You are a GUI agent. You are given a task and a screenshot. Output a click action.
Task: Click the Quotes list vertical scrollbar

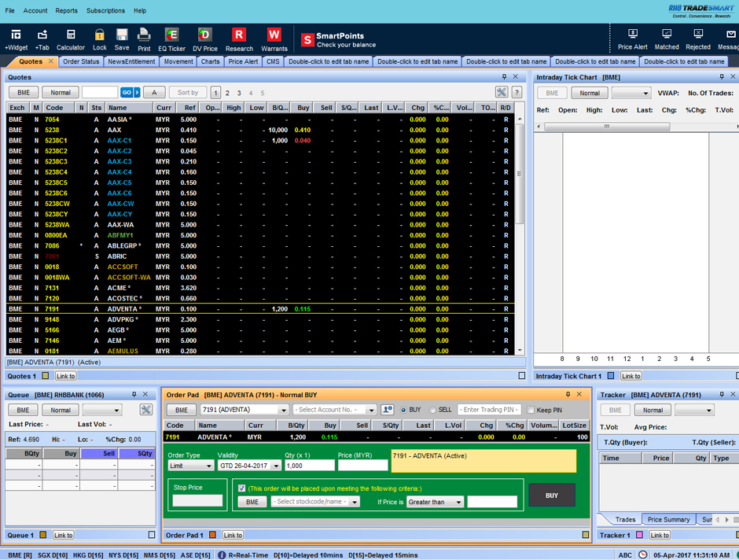click(520, 174)
